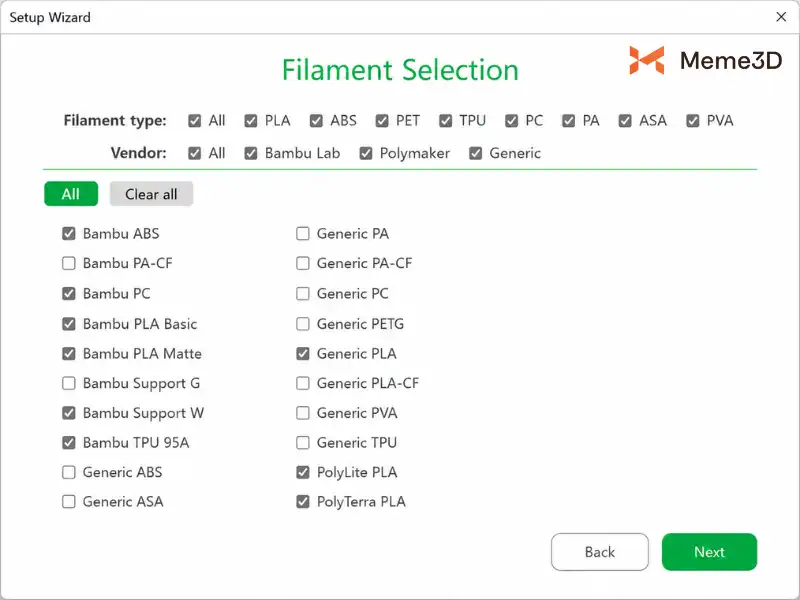Toggle the TPU filament type filter
Screen dimensions: 800x600
[445, 120]
